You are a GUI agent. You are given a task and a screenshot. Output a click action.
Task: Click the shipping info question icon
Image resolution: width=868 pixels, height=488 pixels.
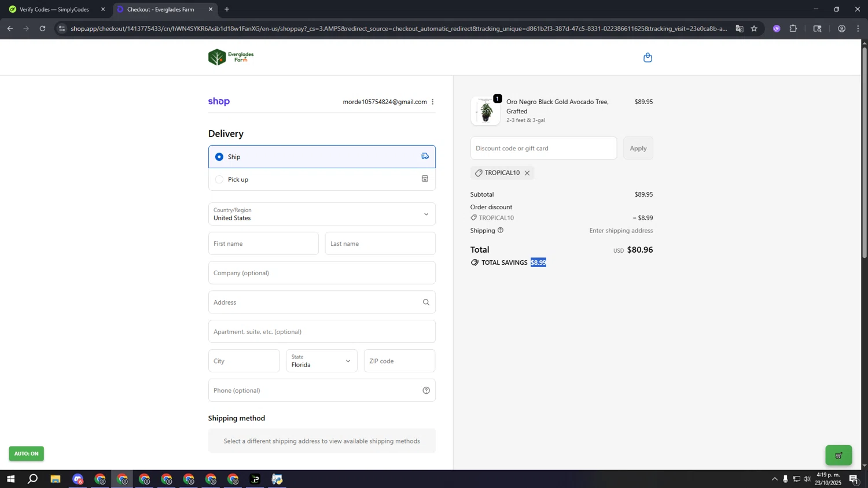(x=501, y=230)
